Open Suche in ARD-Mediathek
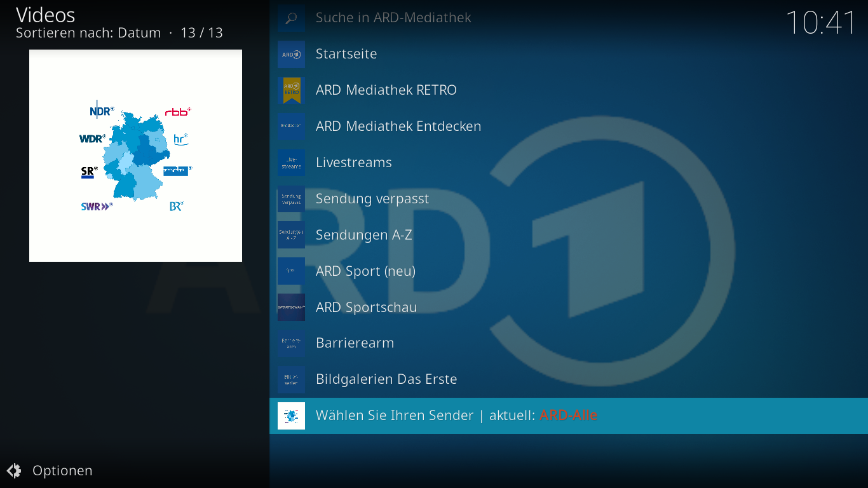The image size is (868, 488). point(569,18)
